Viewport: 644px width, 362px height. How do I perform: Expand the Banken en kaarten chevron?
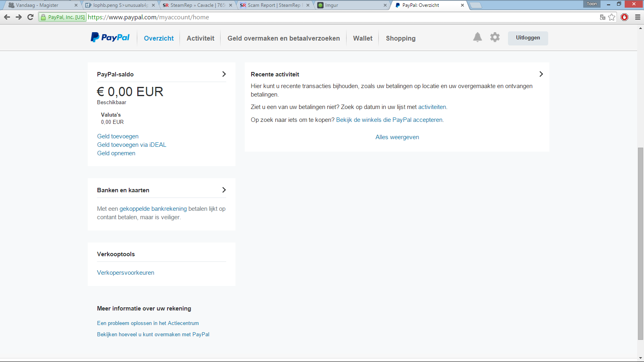[x=224, y=190]
